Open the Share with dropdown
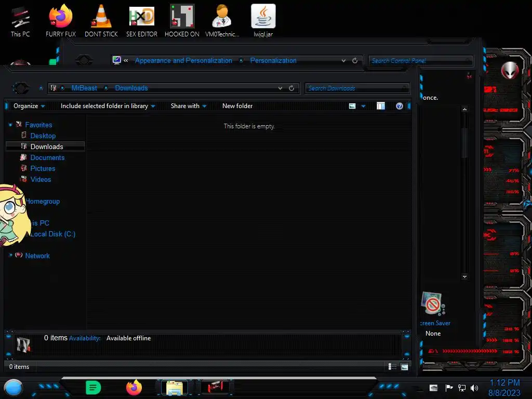The image size is (532, 399). [x=189, y=106]
